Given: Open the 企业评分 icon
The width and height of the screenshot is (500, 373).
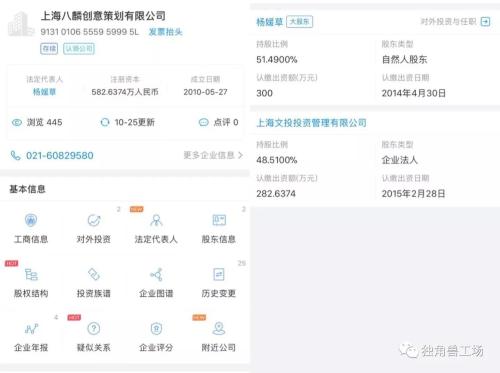Looking at the screenshot, I should 156,329.
